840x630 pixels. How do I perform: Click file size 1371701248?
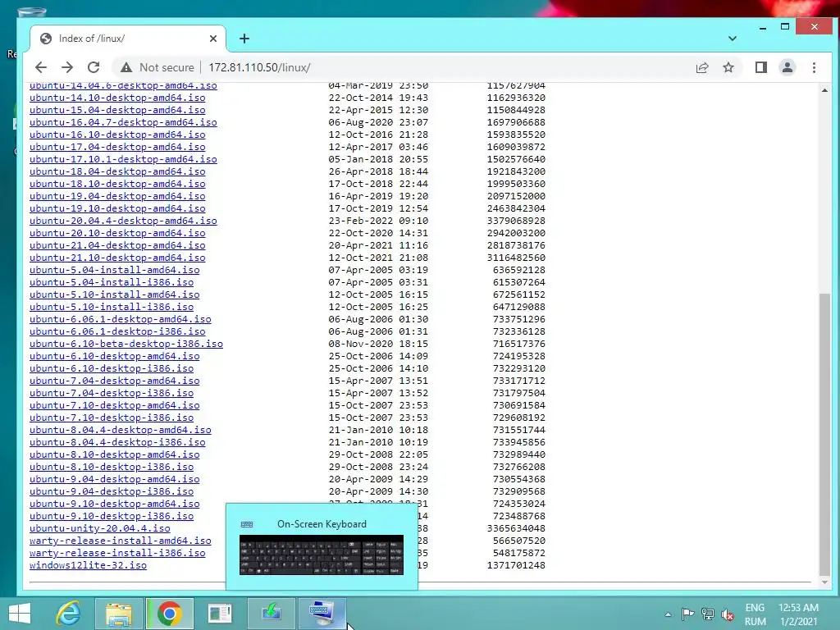tap(516, 566)
